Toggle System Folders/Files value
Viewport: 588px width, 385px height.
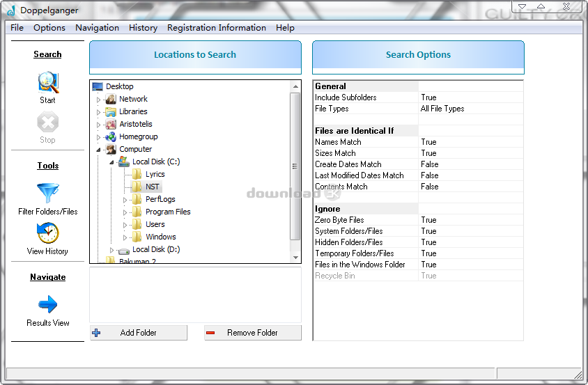coord(471,231)
